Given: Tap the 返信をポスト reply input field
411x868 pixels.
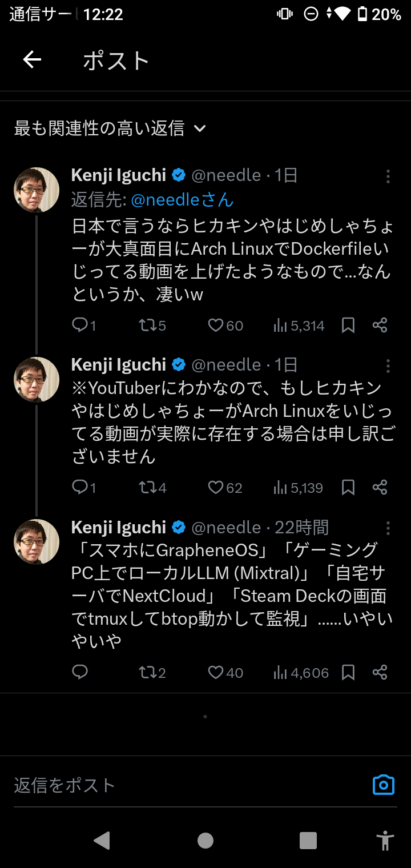Looking at the screenshot, I should click(183, 785).
